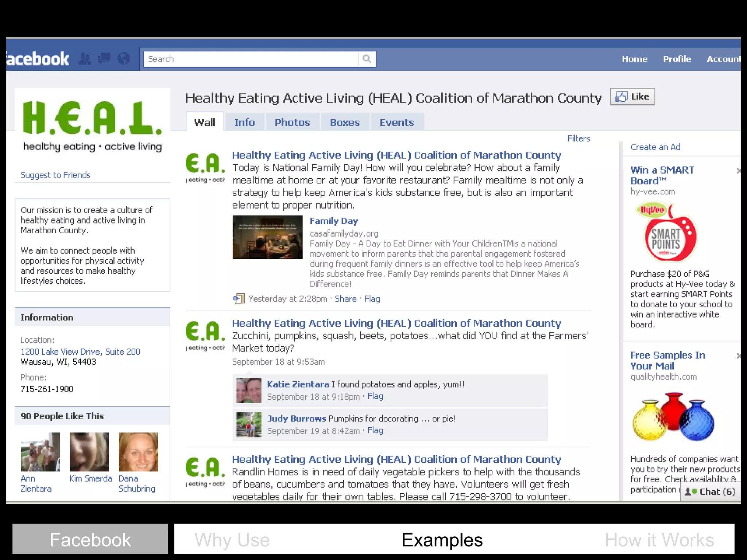Screen dimensions: 747x560
Task: Click the Dana Schubring name link
Action: click(137, 484)
